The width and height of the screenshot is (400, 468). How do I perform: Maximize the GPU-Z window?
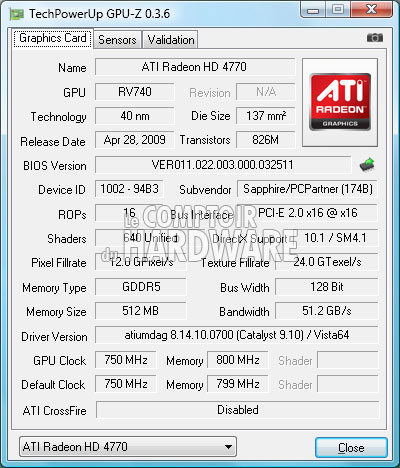click(338, 9)
